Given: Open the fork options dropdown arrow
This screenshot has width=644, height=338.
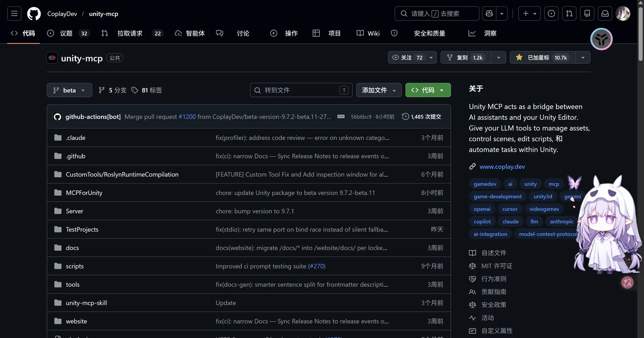Looking at the screenshot, I should click(498, 57).
